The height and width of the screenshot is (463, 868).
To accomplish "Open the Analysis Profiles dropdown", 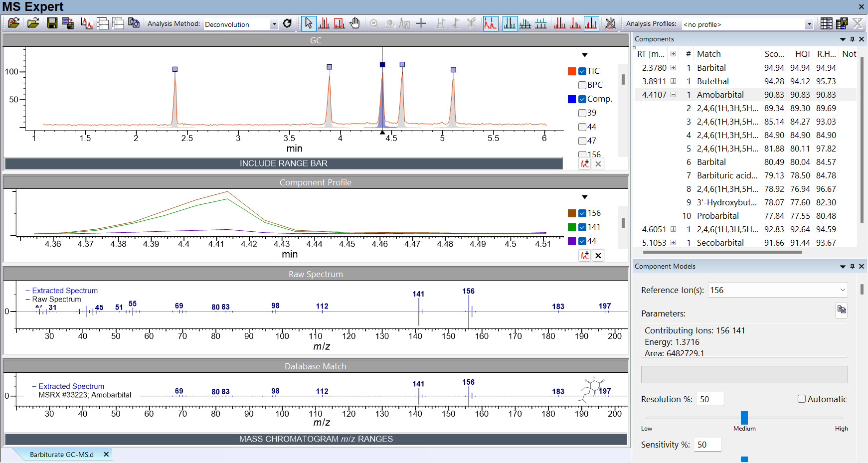I will 809,24.
